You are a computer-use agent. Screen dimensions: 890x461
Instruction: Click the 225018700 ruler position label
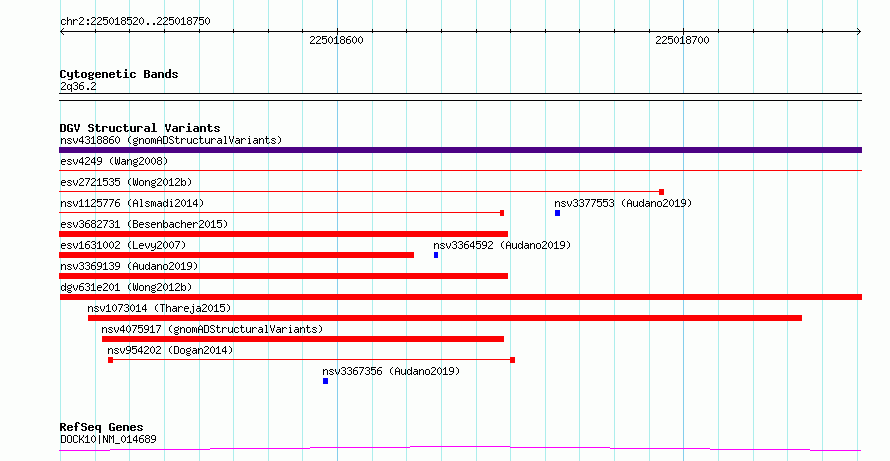pos(682,40)
